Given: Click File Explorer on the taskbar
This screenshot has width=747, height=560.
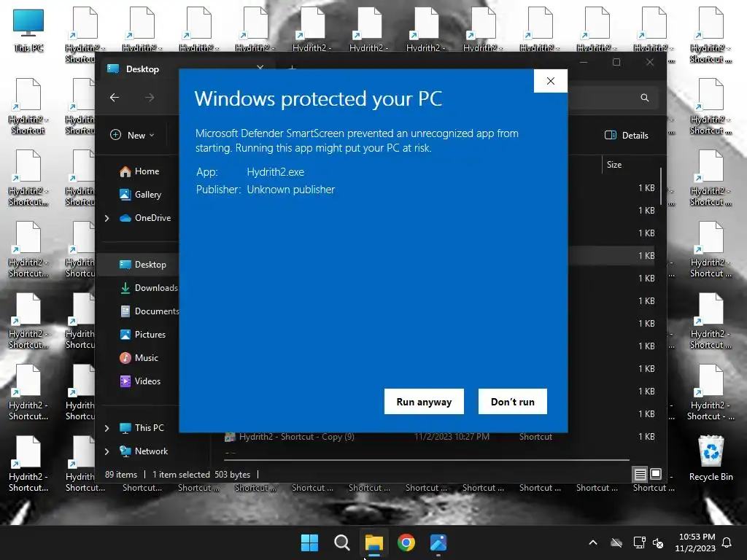Looking at the screenshot, I should click(x=374, y=542).
